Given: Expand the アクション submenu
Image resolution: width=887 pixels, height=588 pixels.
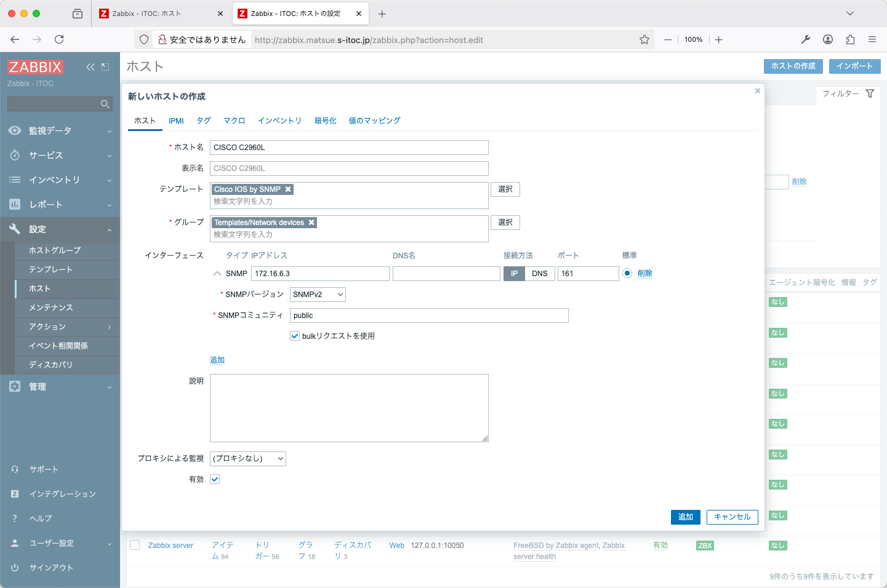Looking at the screenshot, I should tap(110, 327).
